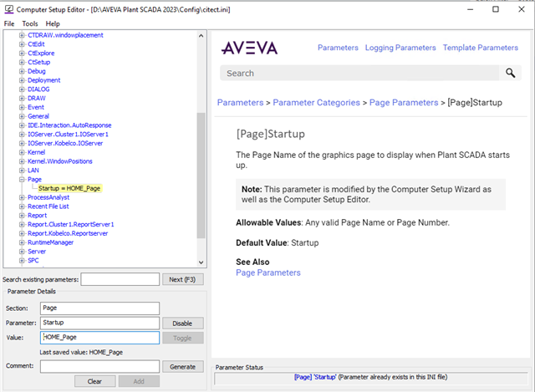Open the Help menu
Screen dimensions: 535x392
(53, 23)
